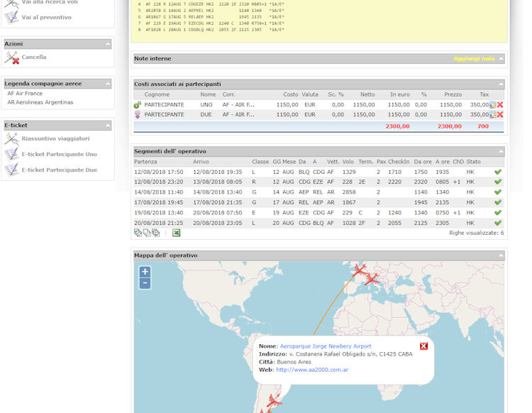Click deselect-all rows icon under segments table
Image resolution: width=532 pixels, height=413 pixels.
click(x=147, y=233)
